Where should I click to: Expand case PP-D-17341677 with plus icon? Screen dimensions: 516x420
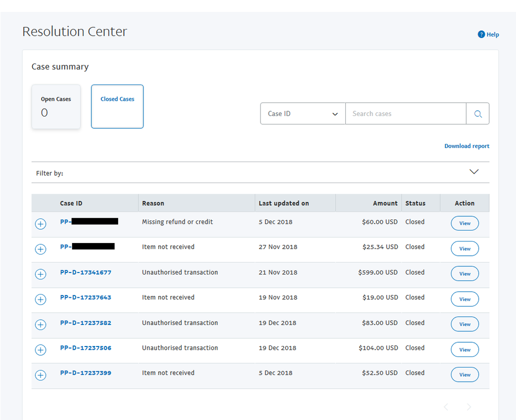[40, 274]
